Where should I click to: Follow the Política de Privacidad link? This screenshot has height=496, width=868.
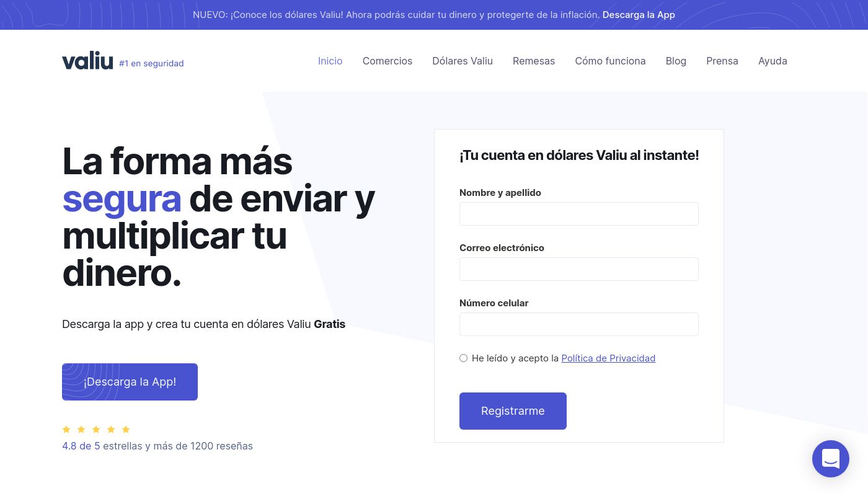(608, 358)
